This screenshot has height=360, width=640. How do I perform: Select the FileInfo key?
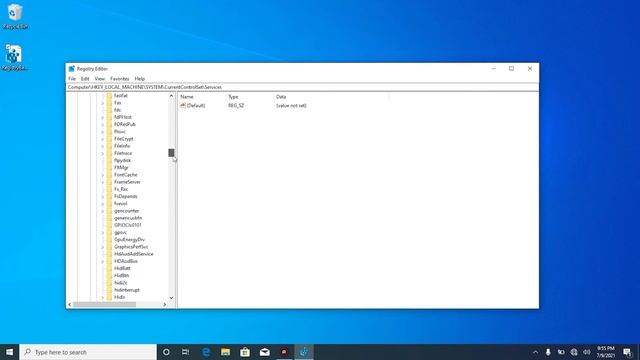pyautogui.click(x=122, y=146)
